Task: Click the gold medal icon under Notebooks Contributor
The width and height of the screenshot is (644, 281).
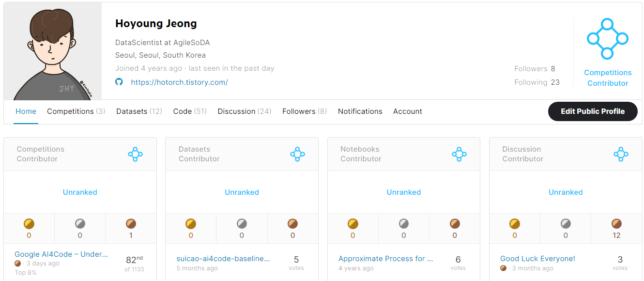Action: click(353, 223)
